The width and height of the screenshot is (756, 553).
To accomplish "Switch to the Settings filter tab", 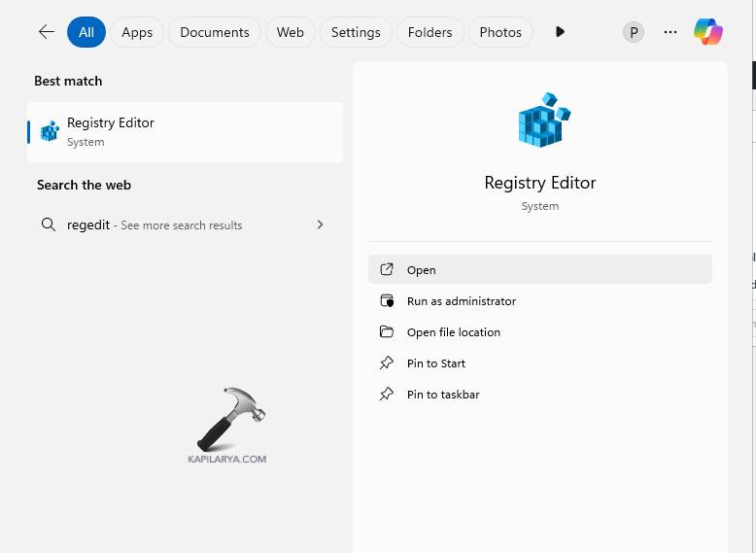I will pyautogui.click(x=356, y=32).
